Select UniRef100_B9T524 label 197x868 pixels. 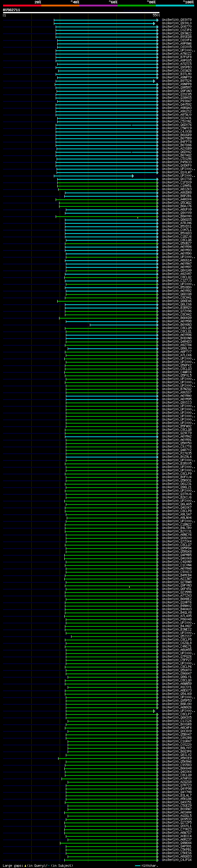tap(177, 81)
